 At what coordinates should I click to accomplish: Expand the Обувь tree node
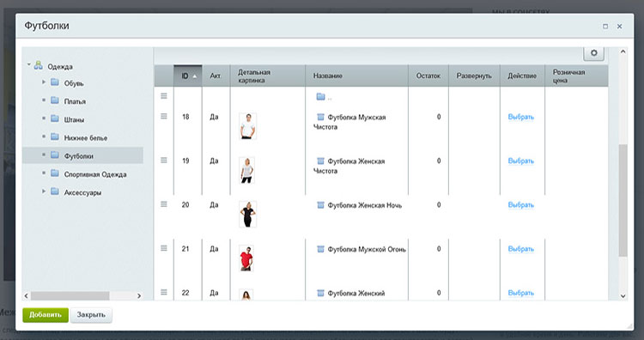(44, 82)
